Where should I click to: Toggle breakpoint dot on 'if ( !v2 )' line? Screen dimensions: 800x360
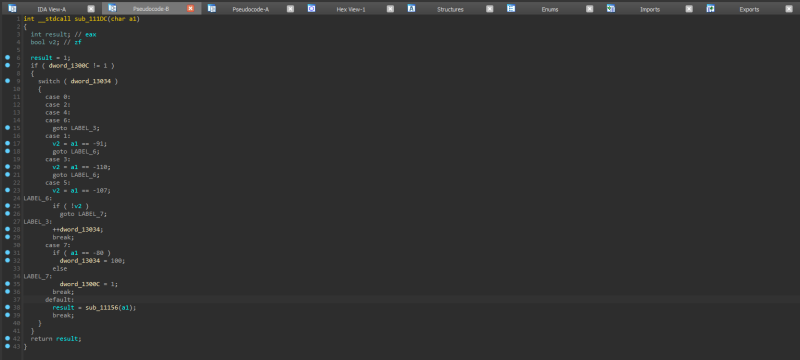coord(7,205)
